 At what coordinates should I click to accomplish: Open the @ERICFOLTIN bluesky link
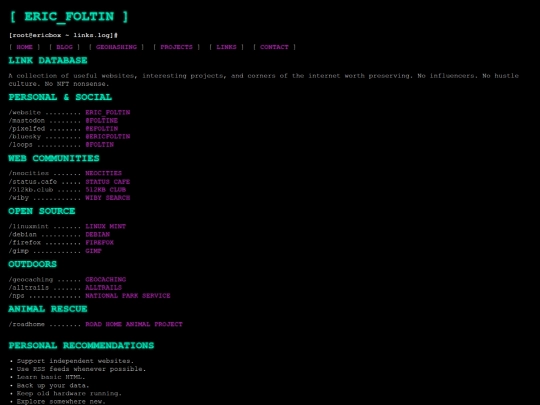point(108,137)
